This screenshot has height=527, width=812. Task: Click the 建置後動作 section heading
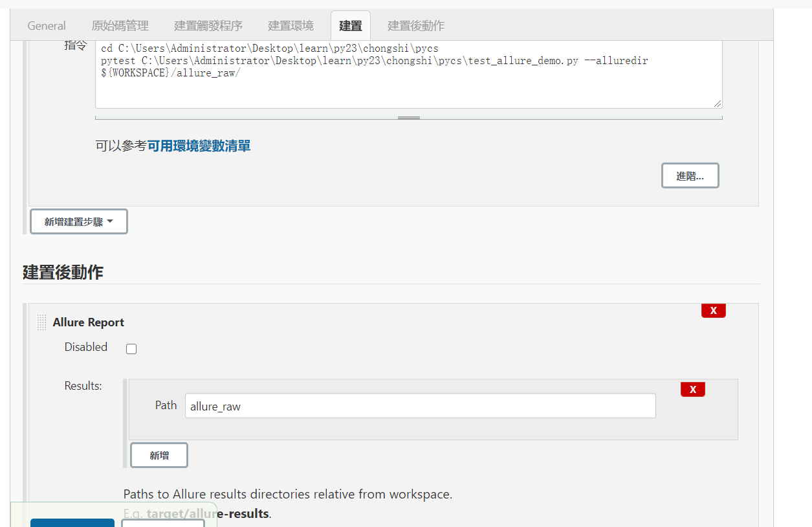coord(63,272)
